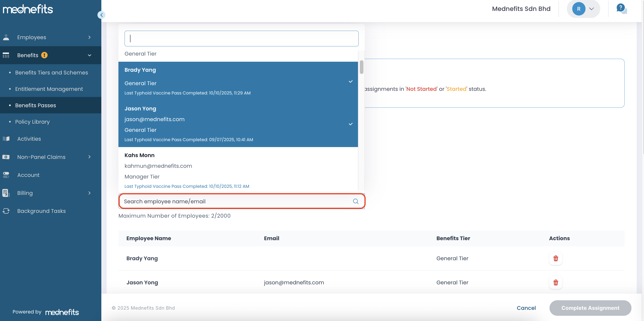The image size is (644, 321).
Task: Open Entitlement Management page
Action: click(49, 89)
